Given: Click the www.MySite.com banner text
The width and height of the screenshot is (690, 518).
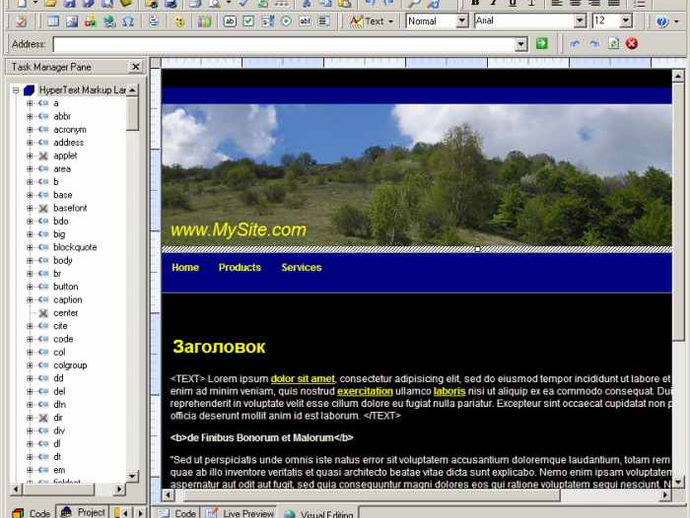Looking at the screenshot, I should point(239,230).
